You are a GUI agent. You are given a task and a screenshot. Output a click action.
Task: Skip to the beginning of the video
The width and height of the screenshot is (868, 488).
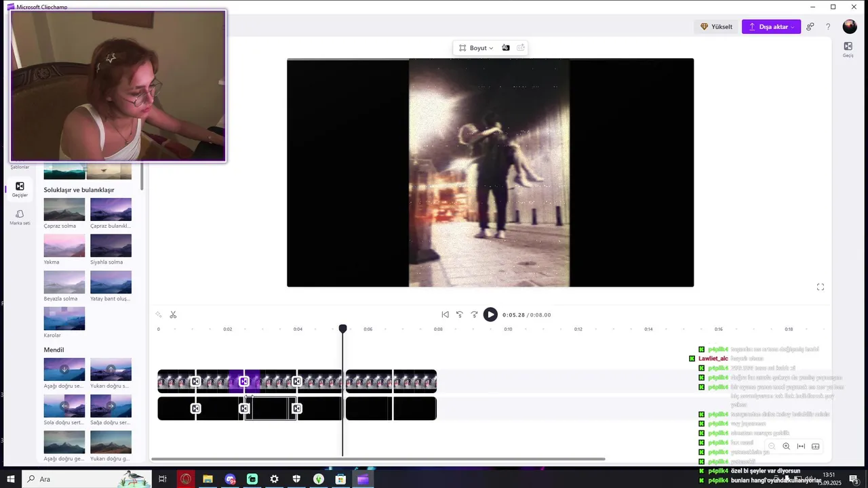click(x=445, y=314)
